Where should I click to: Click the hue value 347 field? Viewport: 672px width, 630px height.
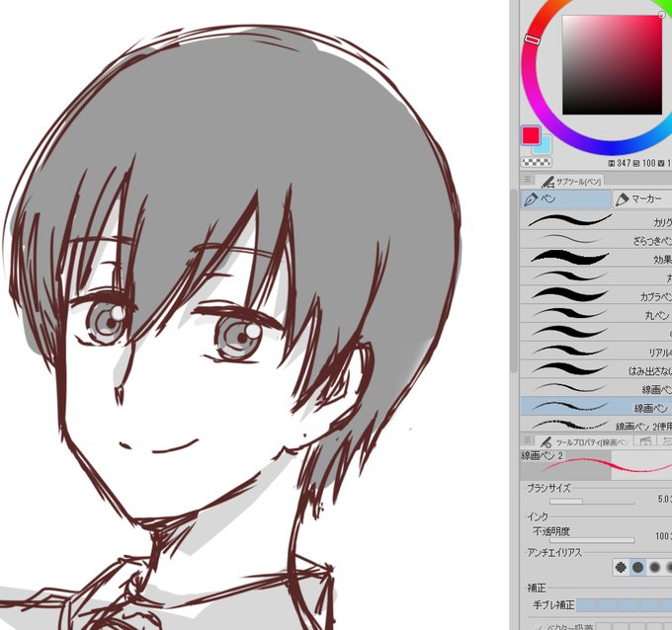click(624, 163)
